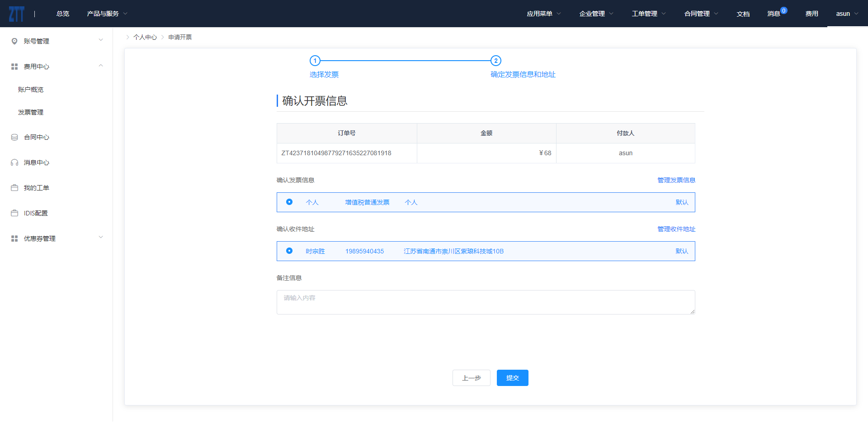Open the 产品与服务 dropdown menu
The image size is (868, 424).
107,14
